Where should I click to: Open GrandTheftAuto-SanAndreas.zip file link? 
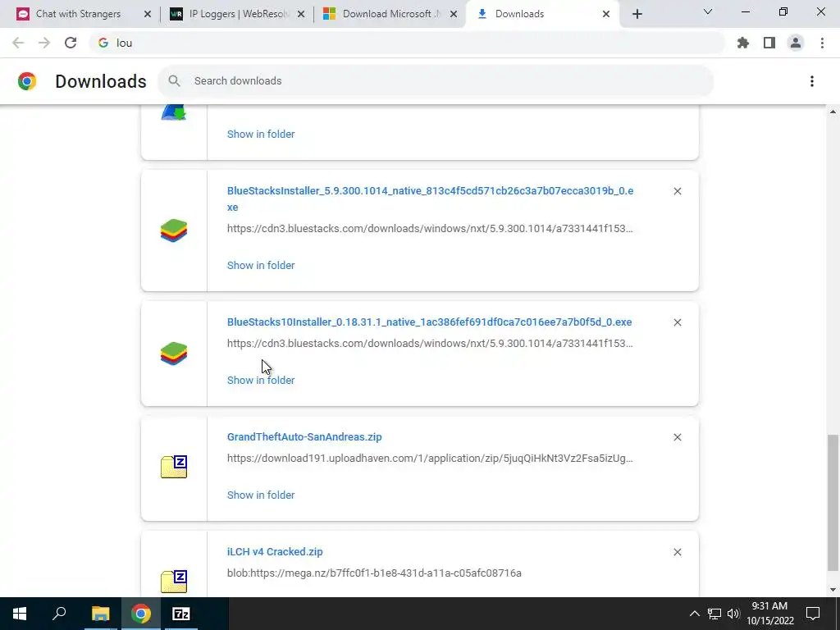pyautogui.click(x=304, y=436)
